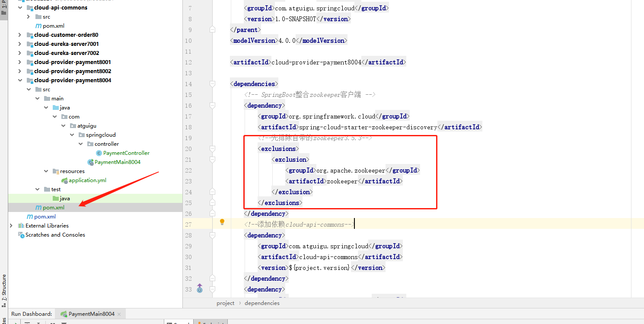This screenshot has width=644, height=324.
Task: Click the controller package folder icon
Action: tap(90, 144)
